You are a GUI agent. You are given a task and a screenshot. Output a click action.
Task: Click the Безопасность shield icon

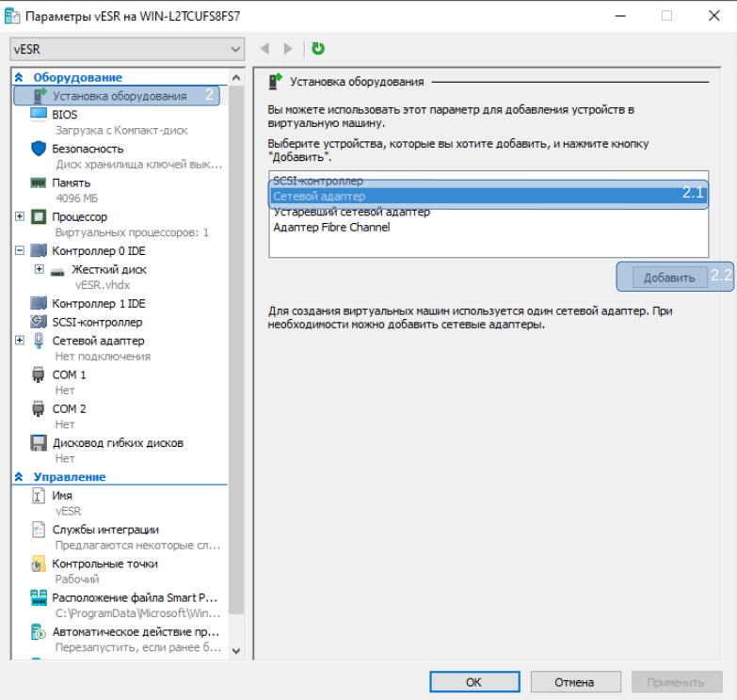click(39, 149)
